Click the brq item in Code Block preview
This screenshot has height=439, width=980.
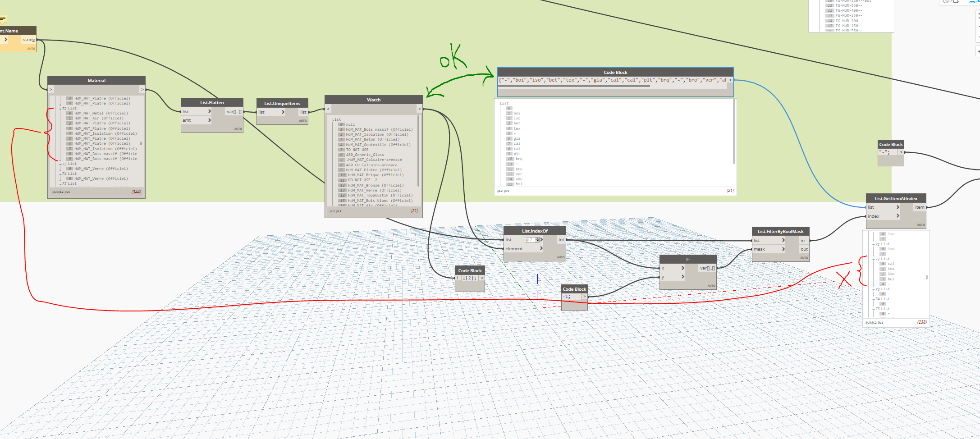tap(519, 159)
